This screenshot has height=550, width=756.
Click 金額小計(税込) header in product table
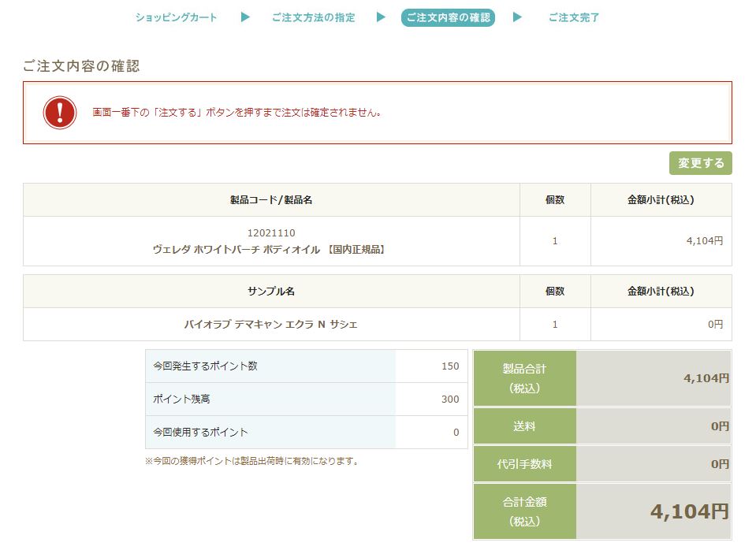pyautogui.click(x=661, y=199)
